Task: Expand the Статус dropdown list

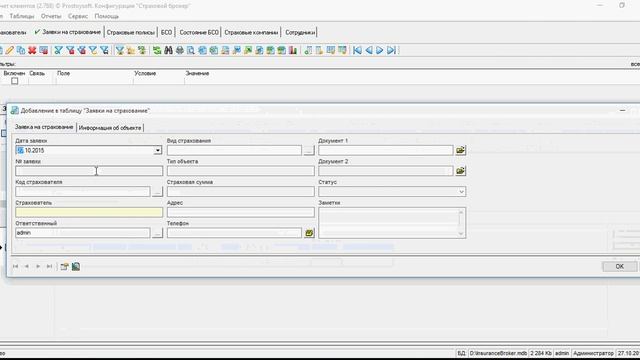Action: 461,192
